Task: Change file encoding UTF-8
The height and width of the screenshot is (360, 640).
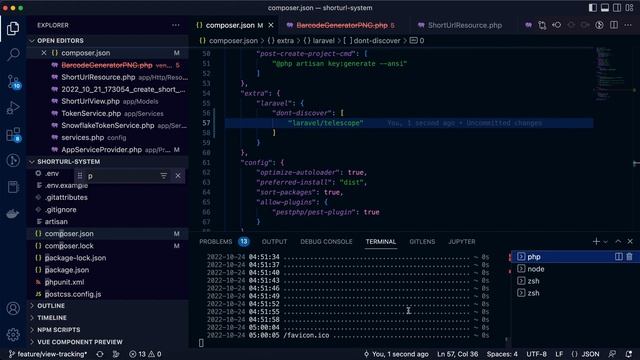Action: [x=536, y=354]
